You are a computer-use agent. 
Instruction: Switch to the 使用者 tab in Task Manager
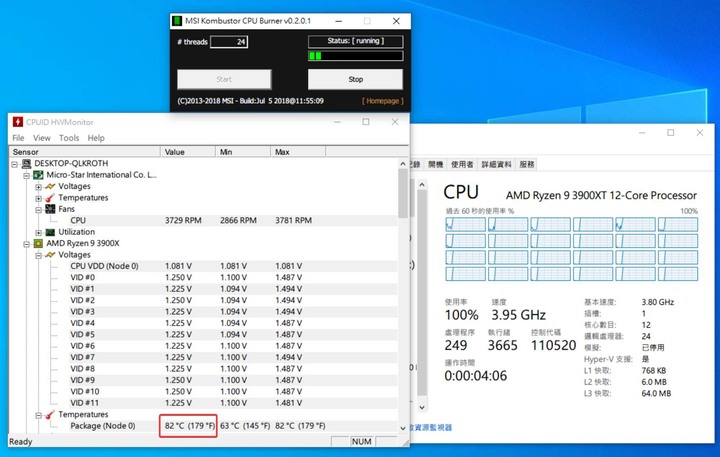(462, 164)
